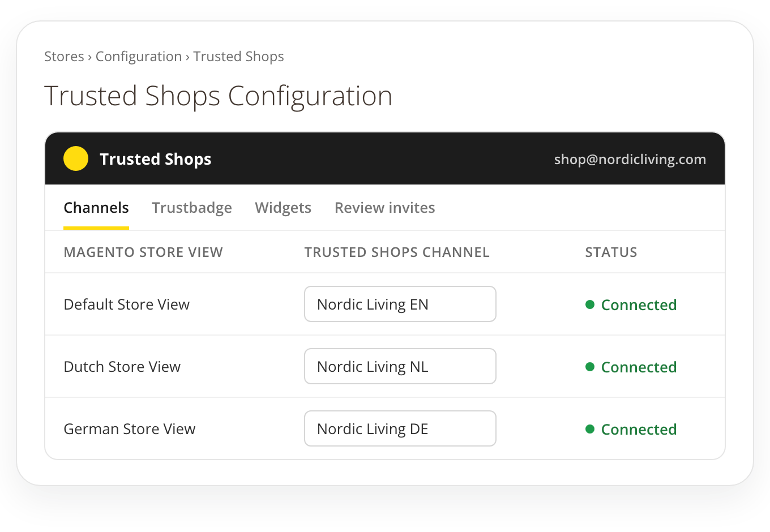Click the yellow Trusted Shops logo circle

pos(76,158)
